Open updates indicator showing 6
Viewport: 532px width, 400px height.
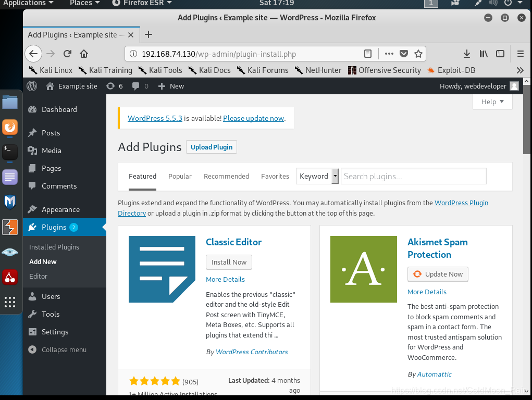(114, 86)
